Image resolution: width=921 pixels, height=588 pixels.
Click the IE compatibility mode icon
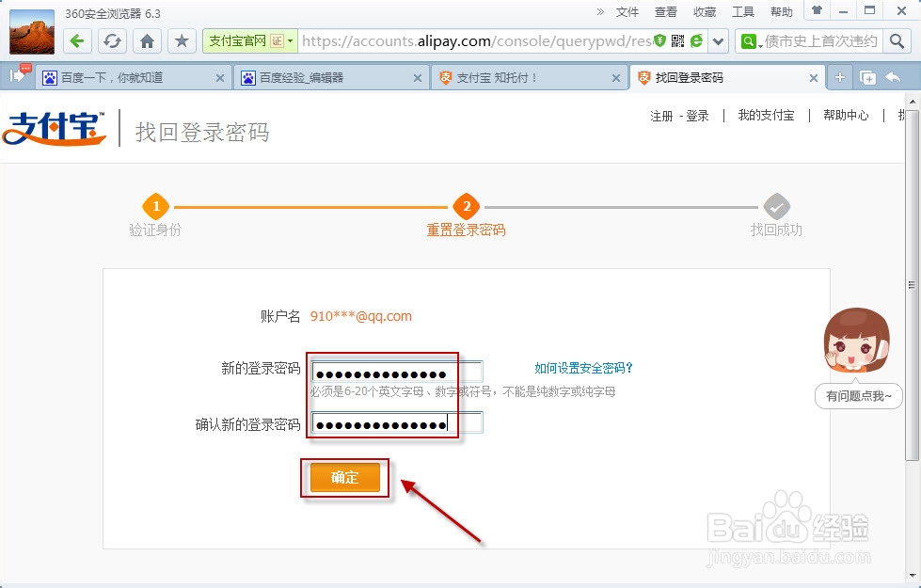(695, 41)
